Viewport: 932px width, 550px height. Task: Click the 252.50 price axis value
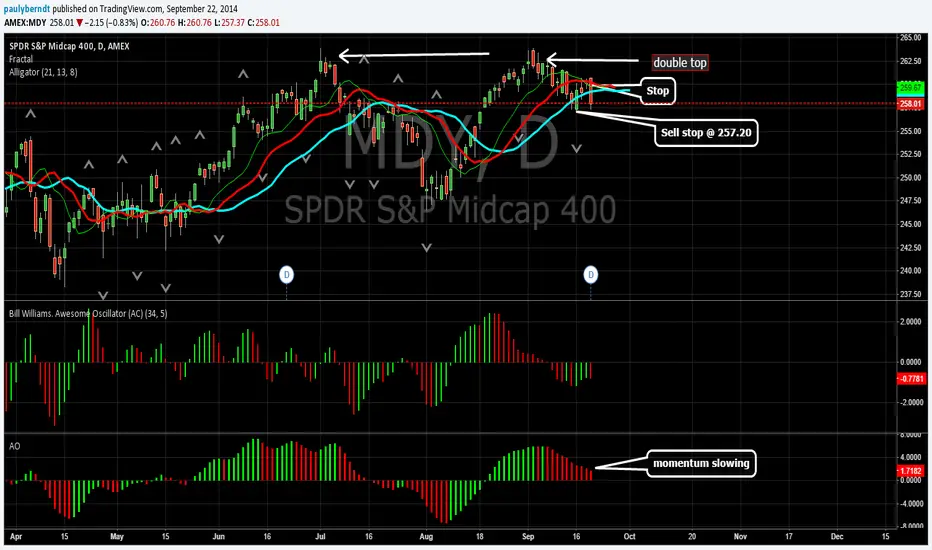[x=910, y=154]
